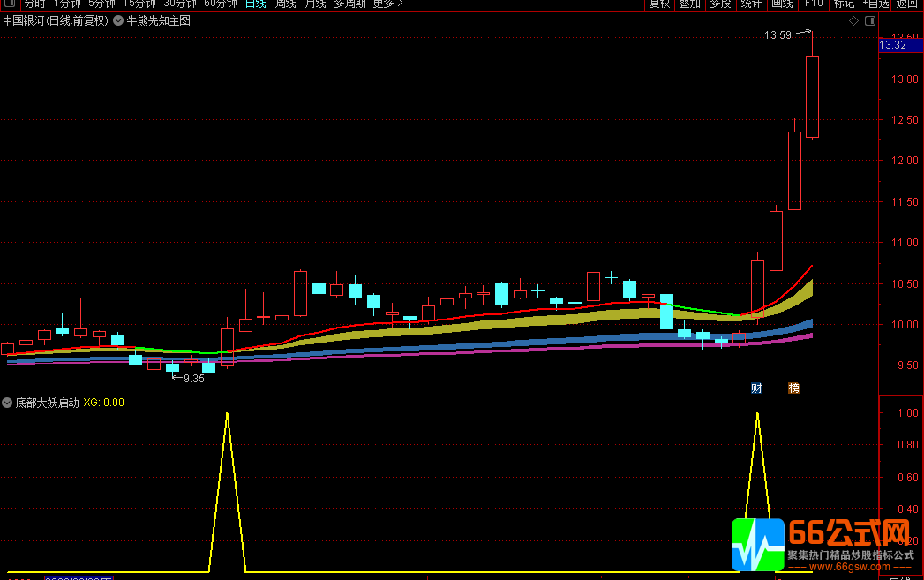Click the 标记 mark button
Image resolution: width=924 pixels, height=580 pixels.
tap(844, 4)
